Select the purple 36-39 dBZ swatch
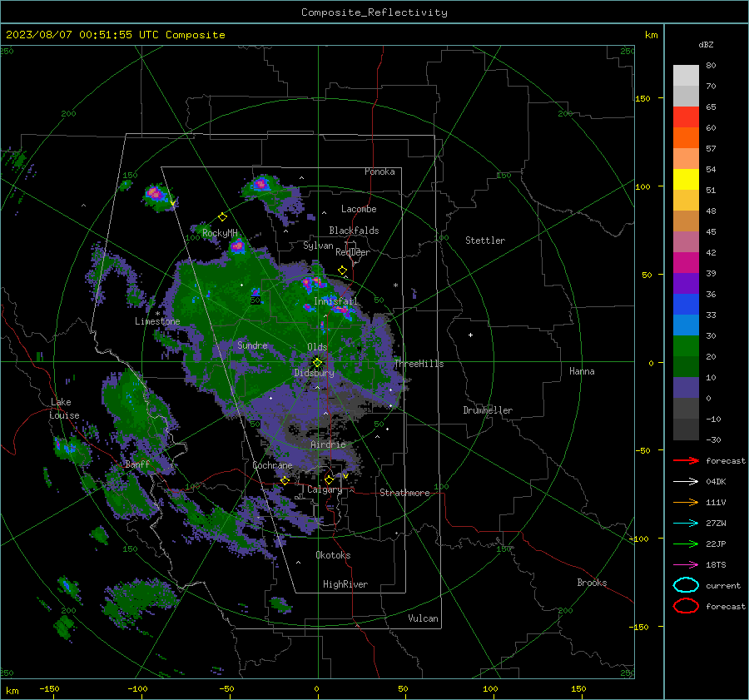749x700 pixels. point(686,283)
